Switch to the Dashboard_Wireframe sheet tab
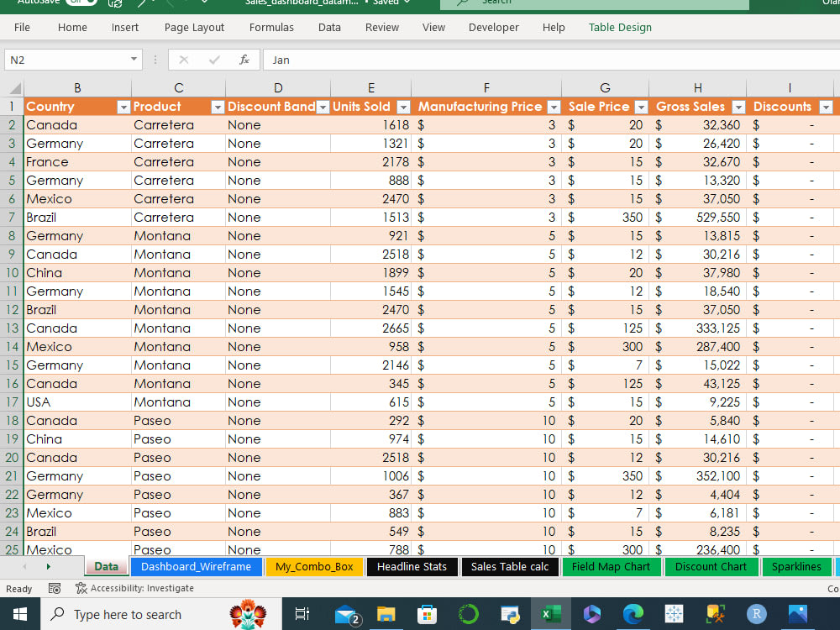The image size is (840, 630). [196, 567]
